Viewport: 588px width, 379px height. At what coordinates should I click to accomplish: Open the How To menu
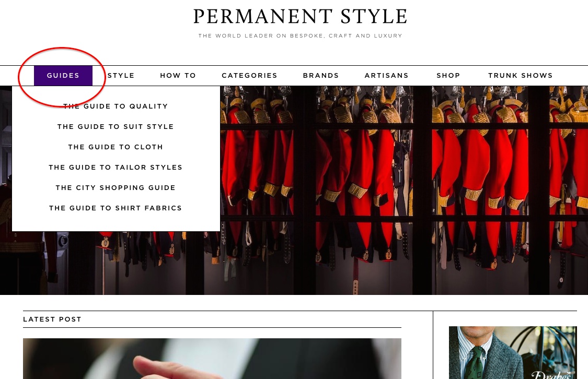point(178,76)
